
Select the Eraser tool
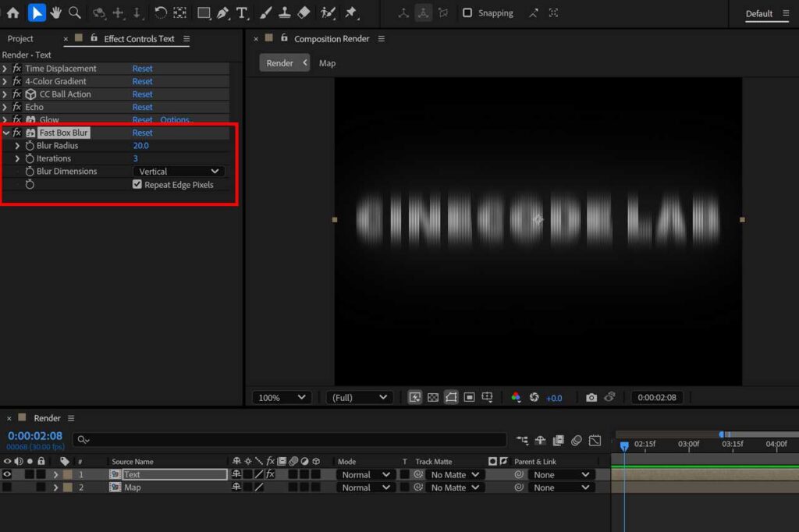pos(304,12)
